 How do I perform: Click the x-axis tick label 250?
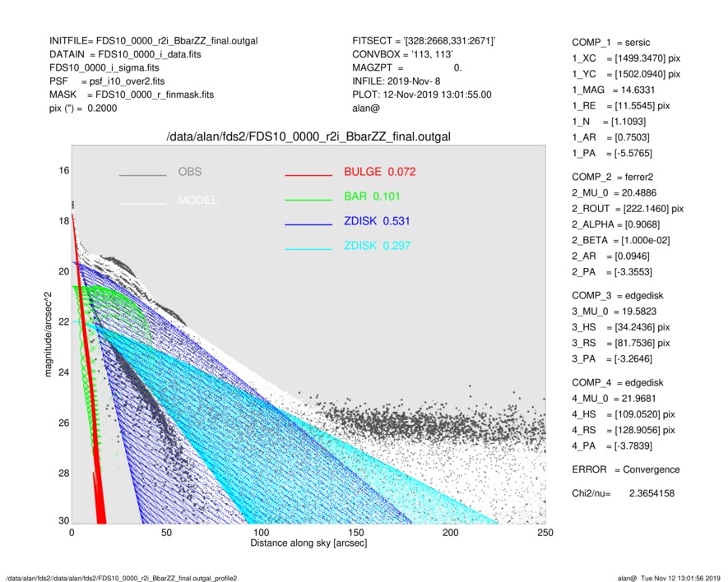pyautogui.click(x=545, y=533)
